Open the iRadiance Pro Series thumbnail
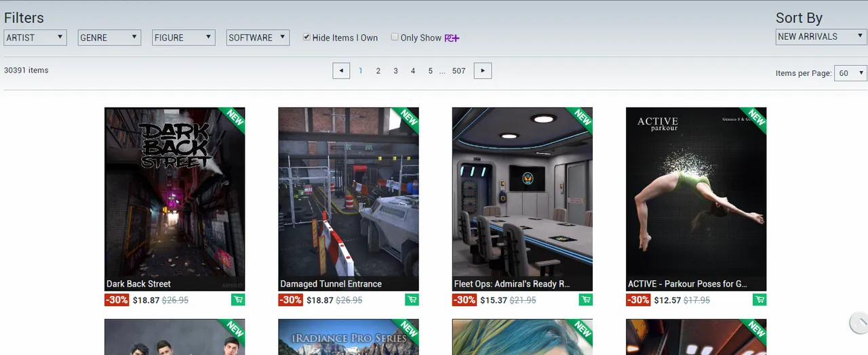Viewport: 868px width, 355px height. click(x=349, y=337)
